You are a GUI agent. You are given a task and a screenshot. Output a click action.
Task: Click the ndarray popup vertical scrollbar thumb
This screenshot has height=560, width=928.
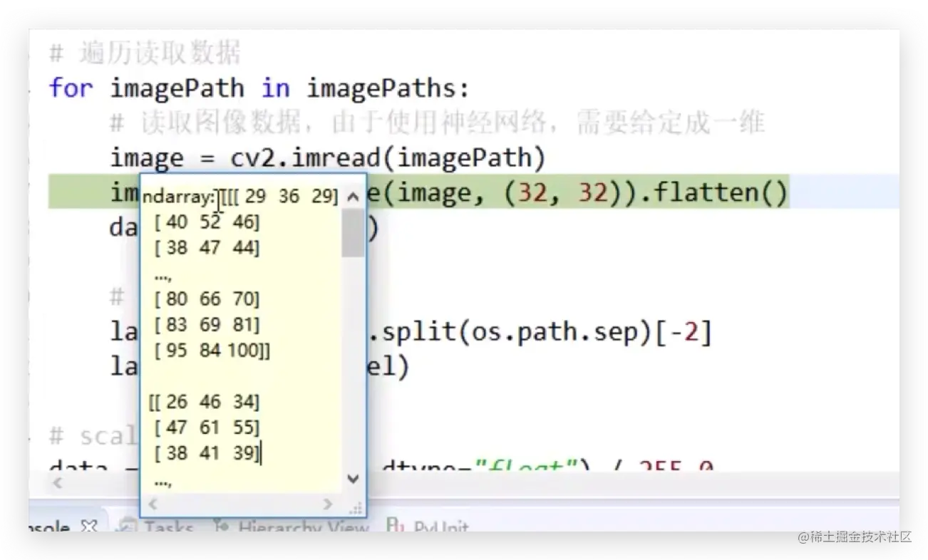[353, 232]
